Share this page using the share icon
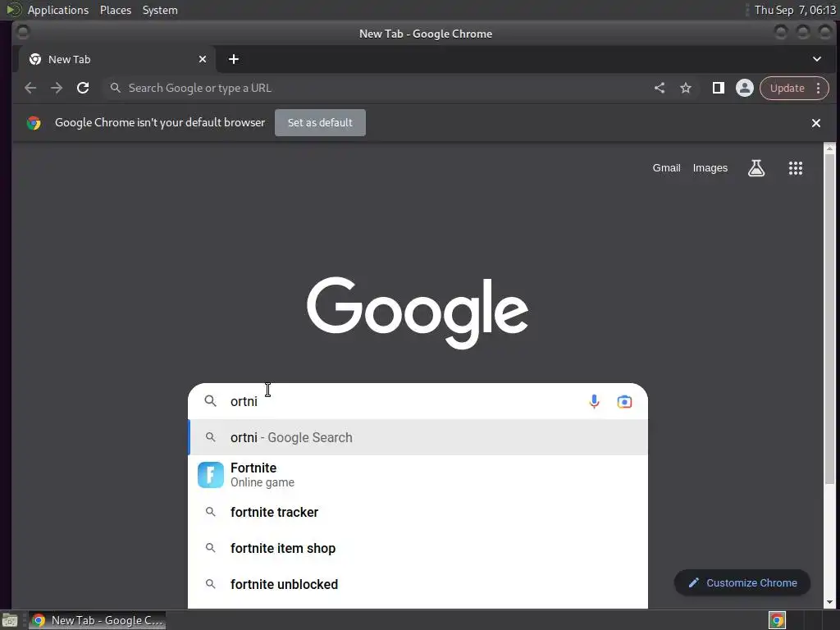The image size is (840, 630). point(660,88)
